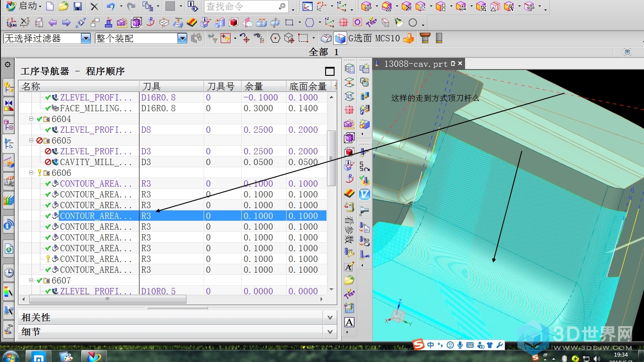Image resolution: width=644 pixels, height=362 pixels.
Task: Collapse the 6607 program group
Action: (x=31, y=280)
